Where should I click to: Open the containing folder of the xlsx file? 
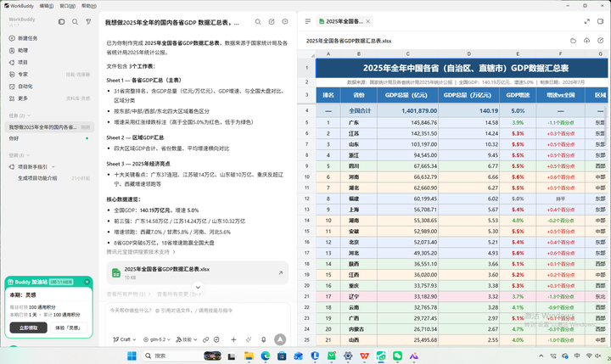click(x=573, y=41)
